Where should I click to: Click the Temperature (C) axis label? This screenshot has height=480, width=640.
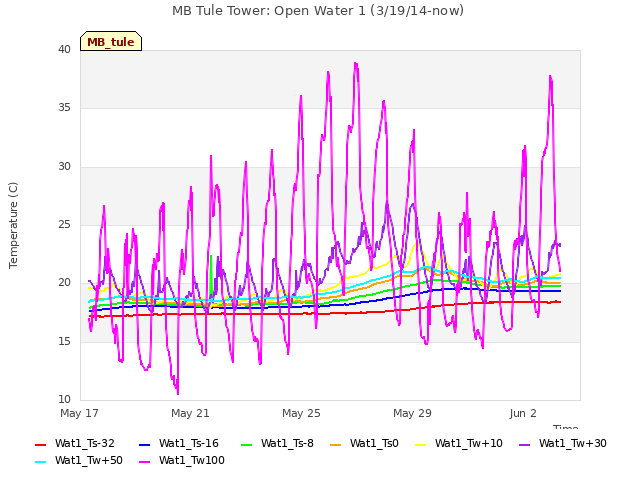13,225
